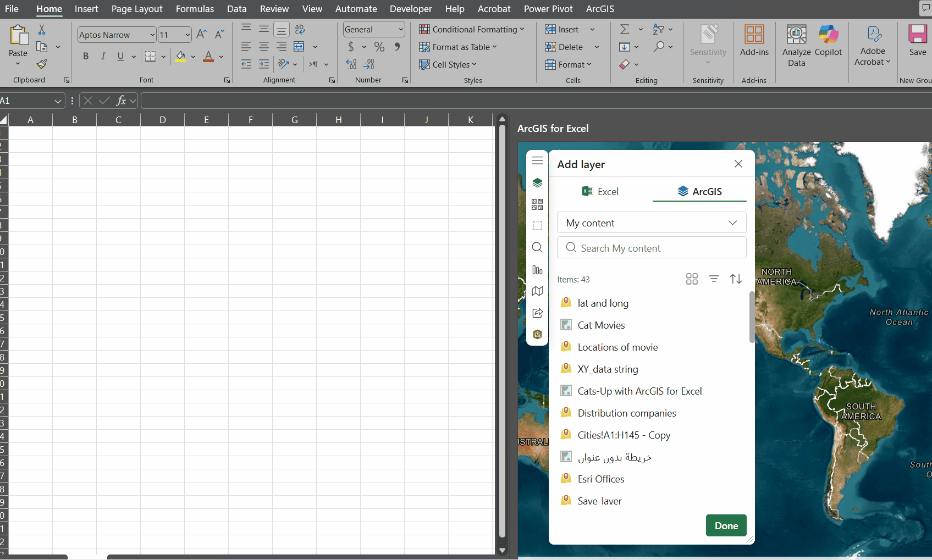
Task: Toggle underline formatting
Action: pyautogui.click(x=120, y=56)
